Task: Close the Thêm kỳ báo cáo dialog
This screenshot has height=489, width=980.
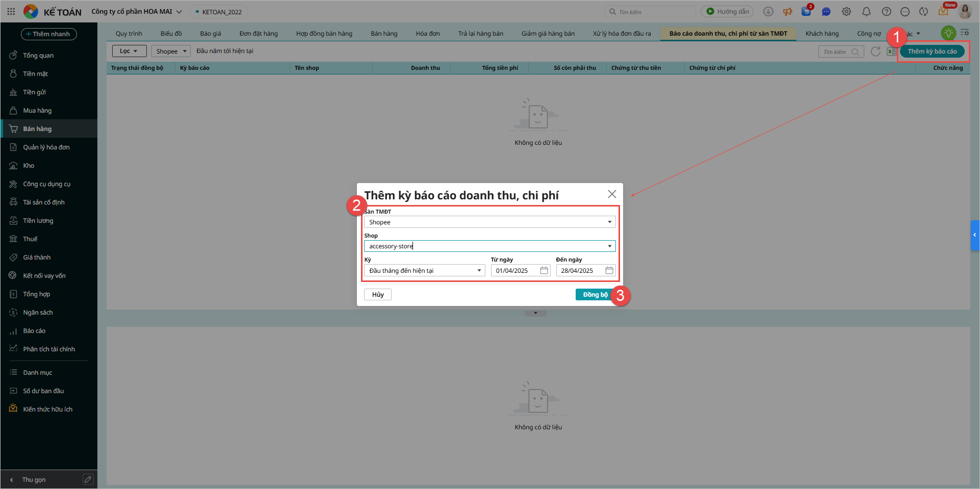Action: click(x=612, y=194)
